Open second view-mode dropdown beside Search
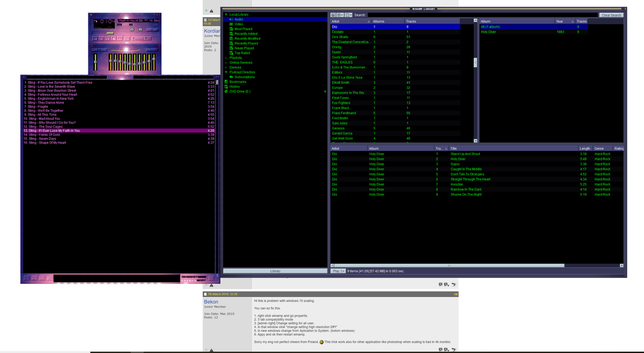This screenshot has height=353, width=644. pyautogui.click(x=340, y=15)
